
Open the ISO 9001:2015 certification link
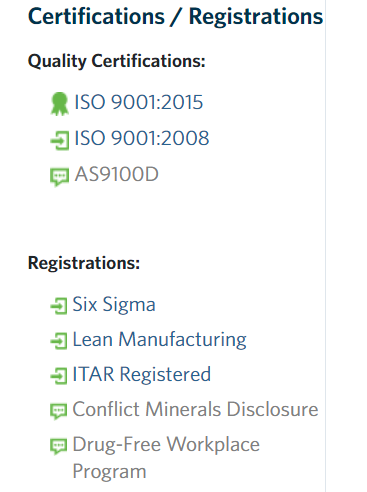pyautogui.click(x=138, y=102)
